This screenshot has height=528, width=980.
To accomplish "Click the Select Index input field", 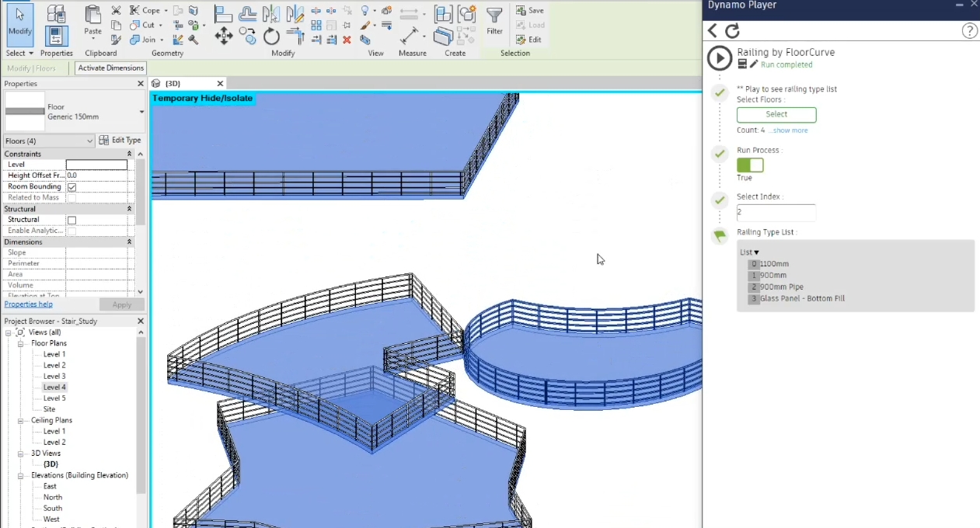I will (x=776, y=212).
